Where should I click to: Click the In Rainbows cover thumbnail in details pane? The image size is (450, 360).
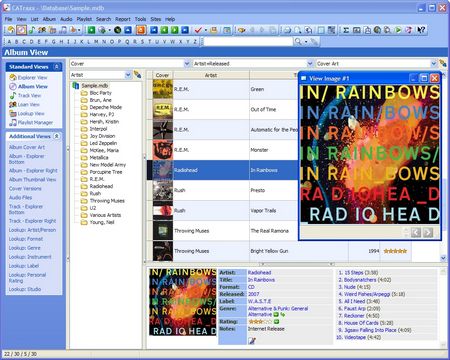183,302
